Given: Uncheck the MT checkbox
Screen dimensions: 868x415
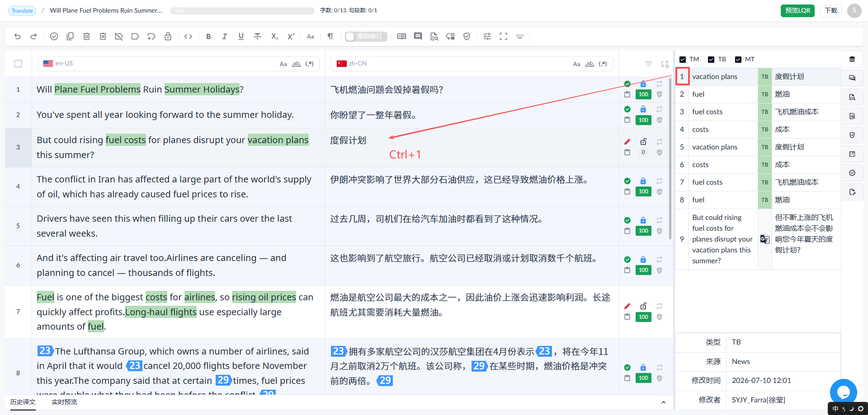Looking at the screenshot, I should click(738, 60).
